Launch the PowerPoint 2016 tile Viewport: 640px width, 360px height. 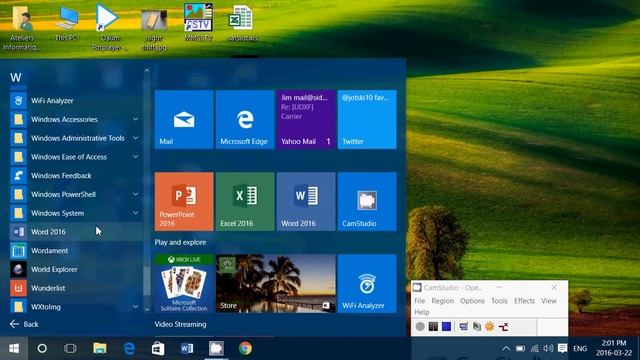184,202
